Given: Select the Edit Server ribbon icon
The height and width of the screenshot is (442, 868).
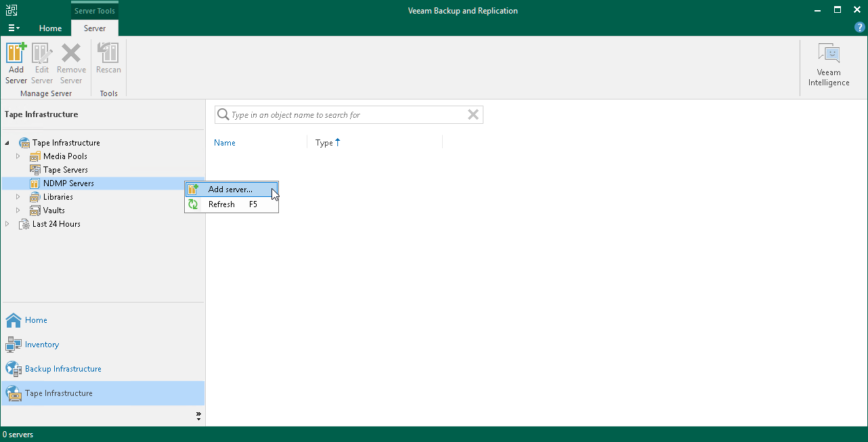Looking at the screenshot, I should pyautogui.click(x=41, y=61).
